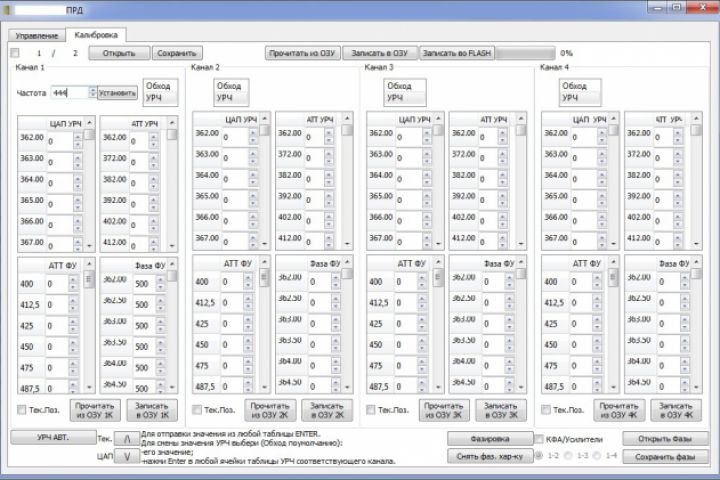Screen dimensions: 720x480
Task: Click Прочитать из ОЗУ 4К button
Action: (x=619, y=410)
